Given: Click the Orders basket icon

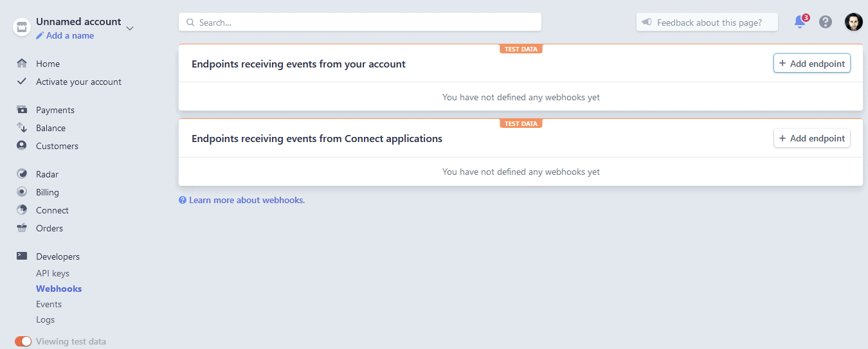Looking at the screenshot, I should click(x=22, y=228).
